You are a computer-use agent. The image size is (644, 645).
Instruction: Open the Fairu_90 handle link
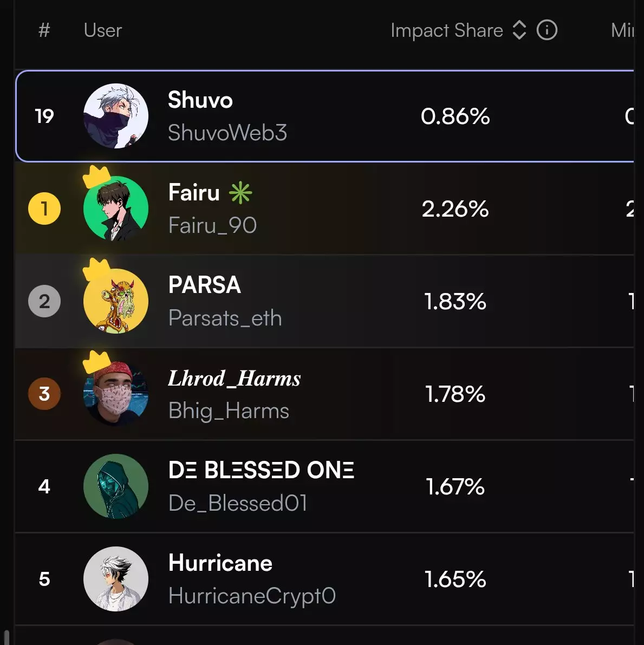point(212,225)
